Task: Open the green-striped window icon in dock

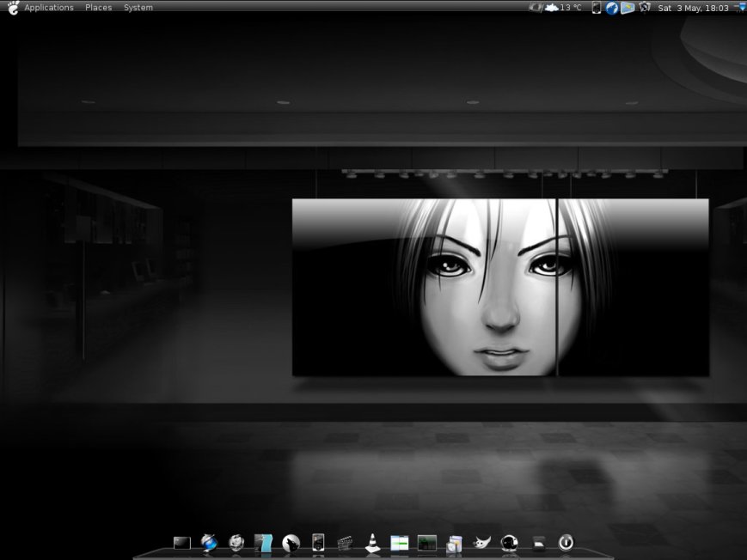Action: point(400,543)
